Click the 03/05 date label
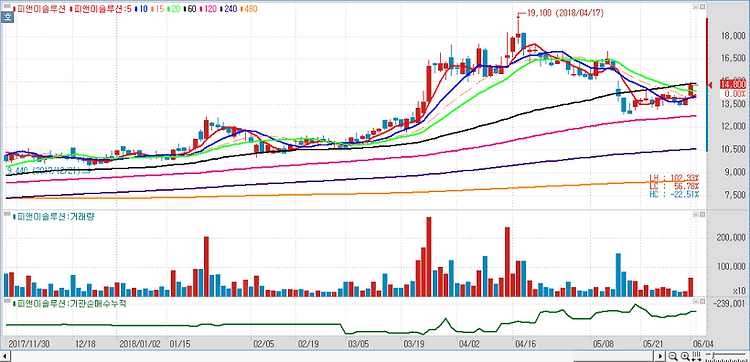This screenshot has height=362, width=750. point(359,344)
